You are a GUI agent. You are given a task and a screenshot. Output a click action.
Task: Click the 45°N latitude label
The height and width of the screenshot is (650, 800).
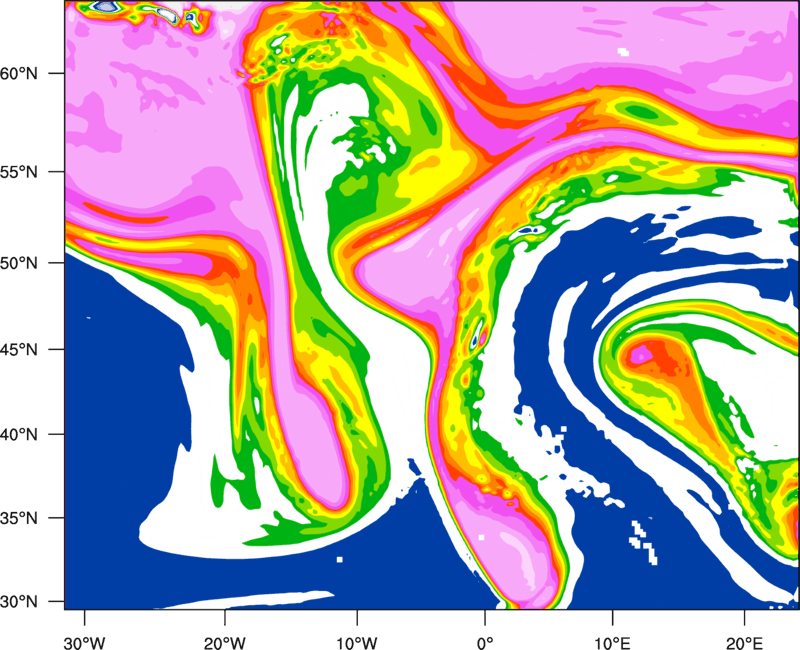click(19, 349)
